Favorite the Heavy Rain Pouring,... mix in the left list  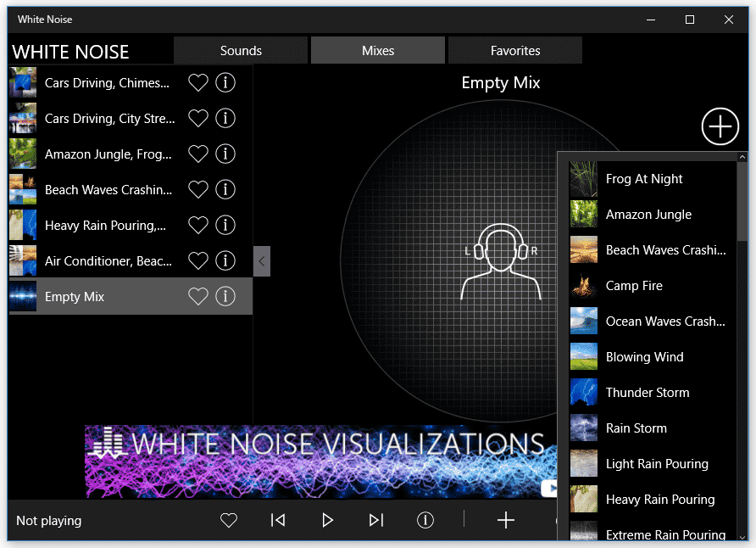197,226
